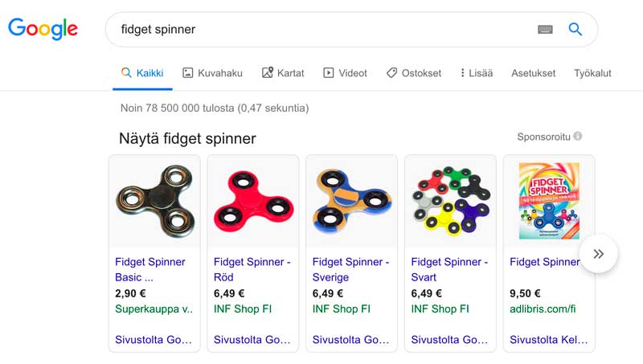Open the Fidget Spinner Basic product link
The width and height of the screenshot is (643, 364).
click(150, 269)
